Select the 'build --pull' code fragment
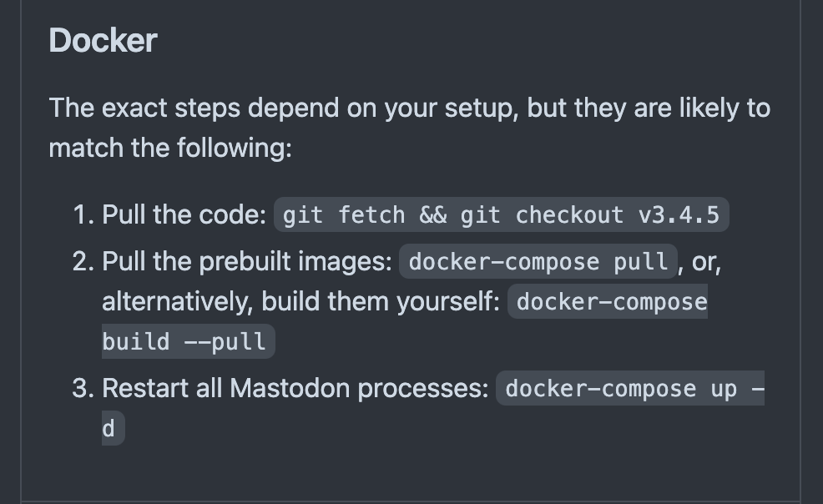823x504 pixels. click(189, 341)
